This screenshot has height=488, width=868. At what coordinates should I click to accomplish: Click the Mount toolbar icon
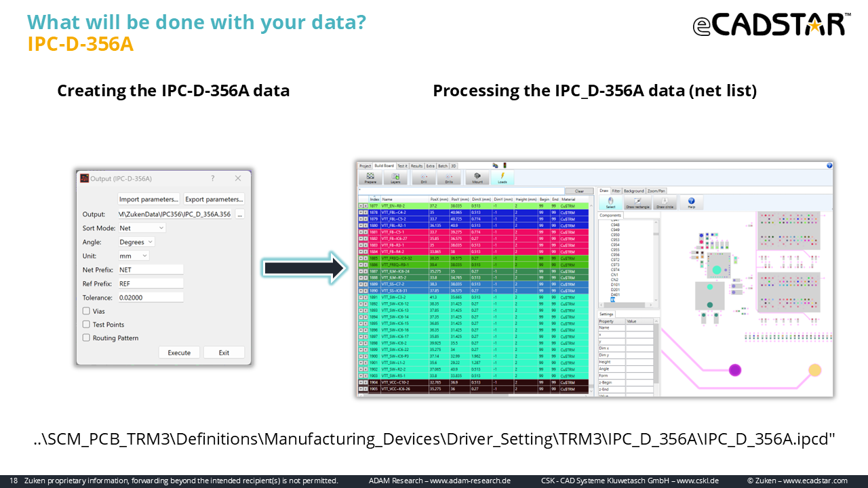pos(477,178)
